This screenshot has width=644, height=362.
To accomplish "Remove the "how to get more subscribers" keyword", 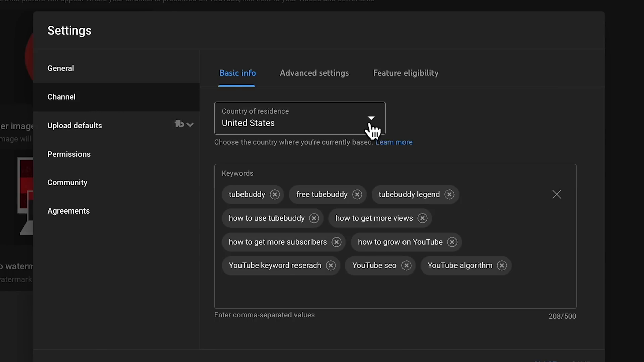I will pos(336,242).
